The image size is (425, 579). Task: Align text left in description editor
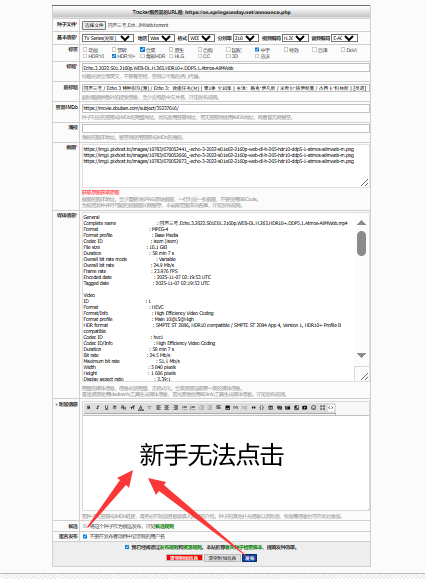158,408
